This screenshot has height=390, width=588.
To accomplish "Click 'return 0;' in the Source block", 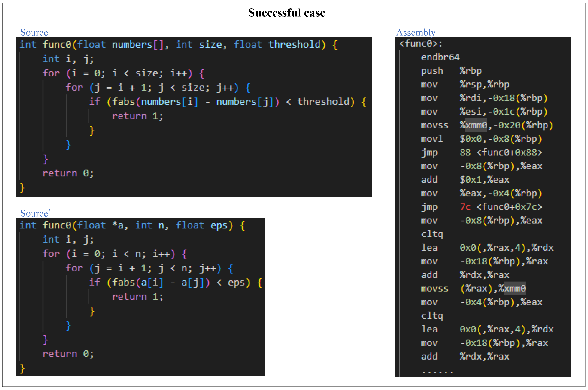I will (68, 173).
